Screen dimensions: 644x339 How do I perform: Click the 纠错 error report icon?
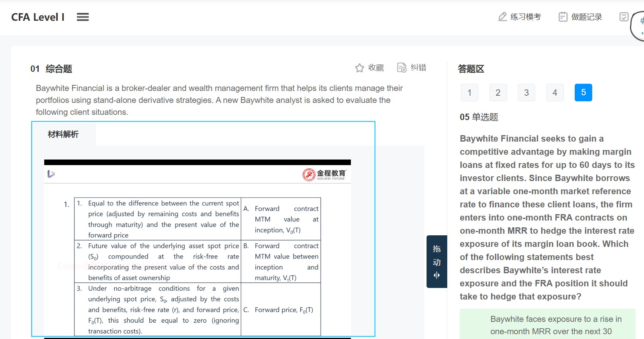[402, 67]
